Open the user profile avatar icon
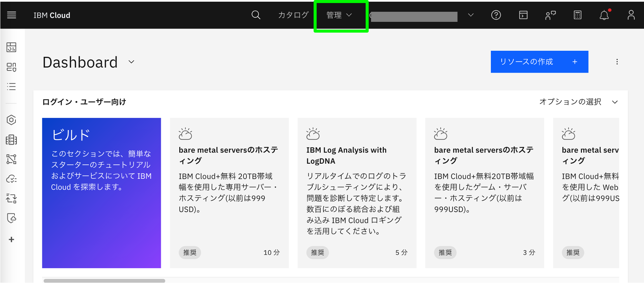644x283 pixels. pyautogui.click(x=631, y=15)
